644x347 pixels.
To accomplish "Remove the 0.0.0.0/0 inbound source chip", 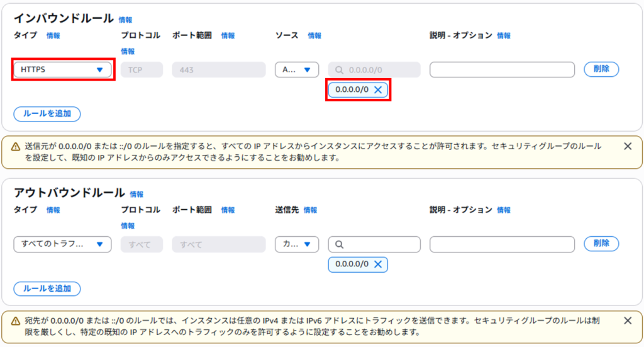I will tap(378, 89).
